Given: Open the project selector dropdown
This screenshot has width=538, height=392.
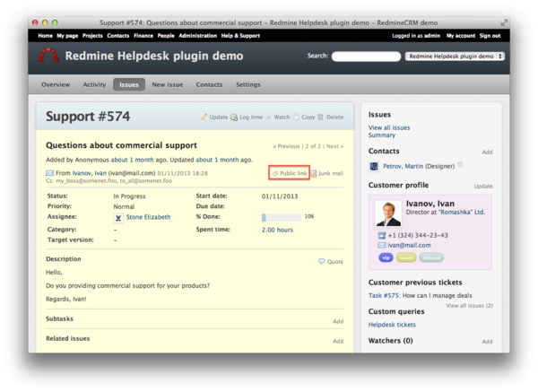Looking at the screenshot, I should [x=455, y=56].
